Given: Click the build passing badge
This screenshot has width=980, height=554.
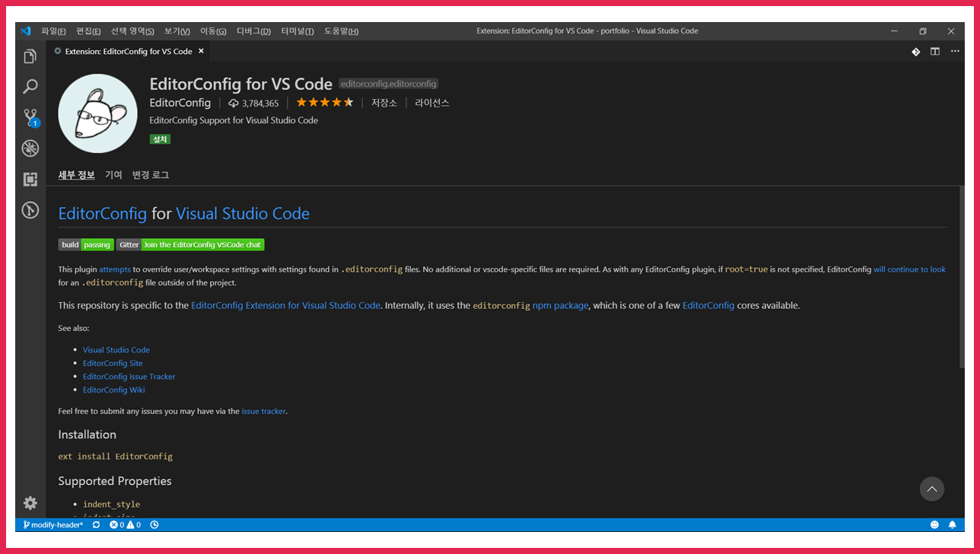Looking at the screenshot, I should point(86,244).
